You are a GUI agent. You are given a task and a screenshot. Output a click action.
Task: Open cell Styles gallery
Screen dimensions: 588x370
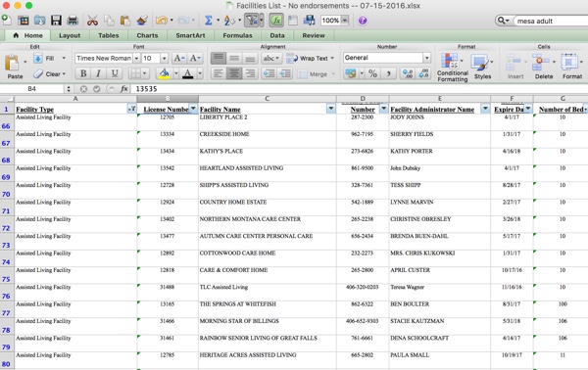(482, 67)
